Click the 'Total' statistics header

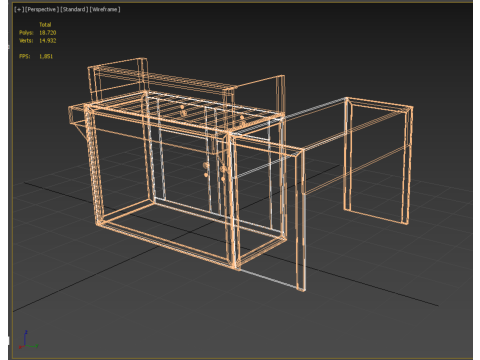(45, 25)
